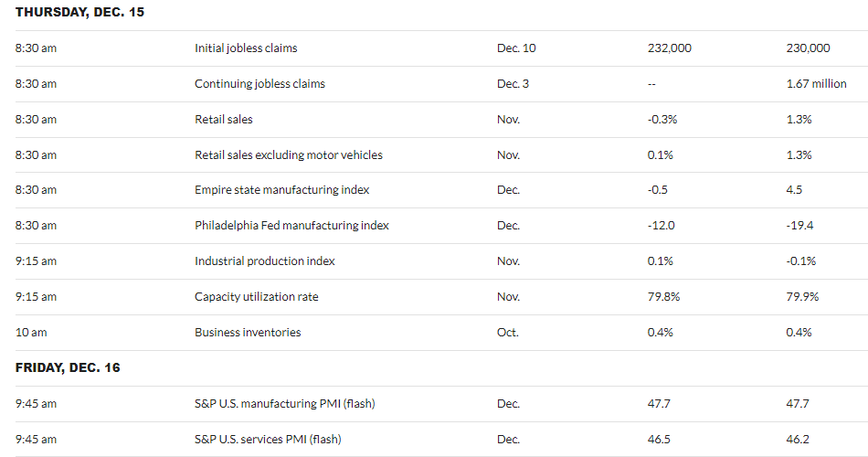Click the 'THURSDAY, DEC. 15' heading
This screenshot has height=457, width=868.
coord(79,12)
